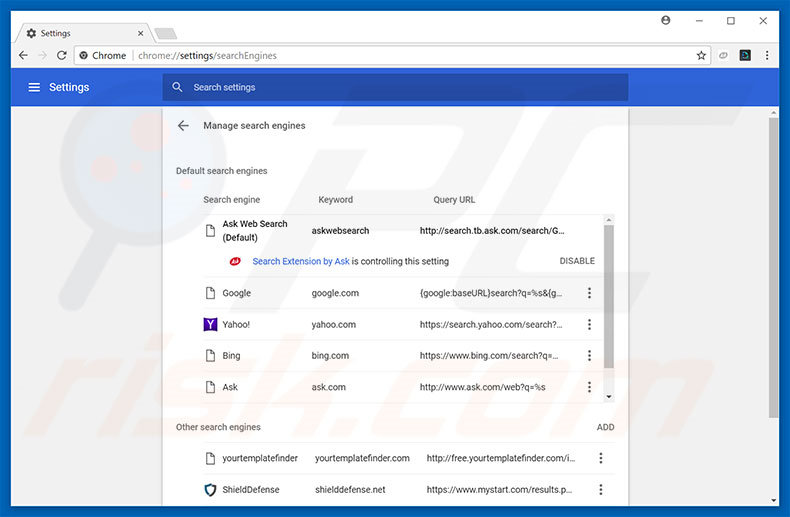Image resolution: width=790 pixels, height=517 pixels.
Task: Click the browser forward arrow
Action: click(x=43, y=55)
